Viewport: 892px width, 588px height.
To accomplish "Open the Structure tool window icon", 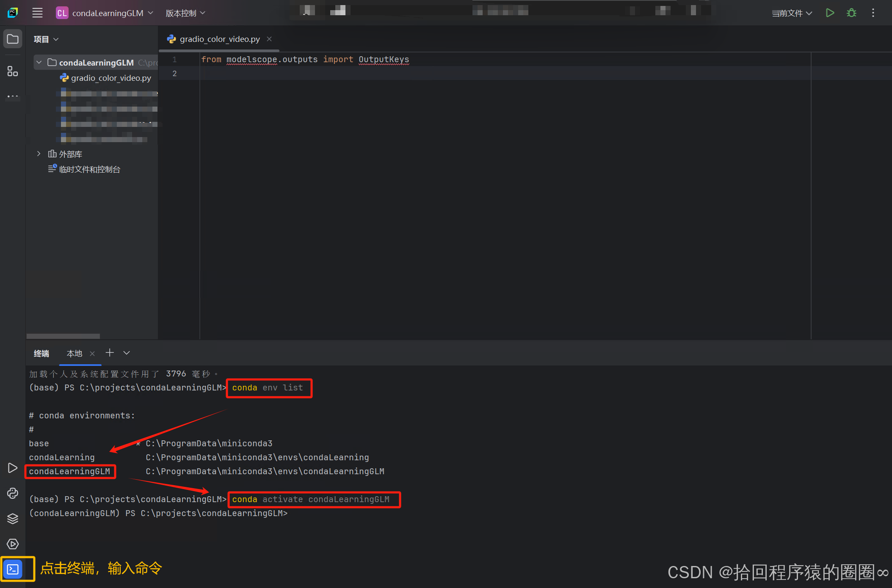I will 13,71.
